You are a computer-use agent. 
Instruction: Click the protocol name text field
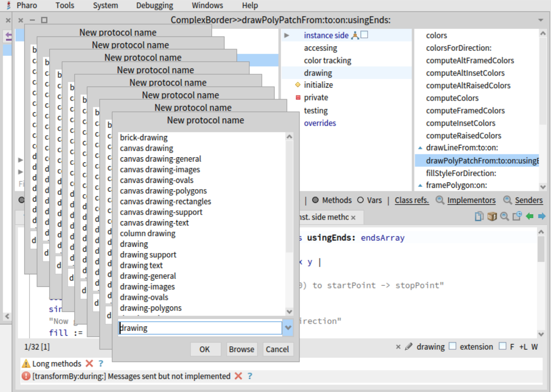point(200,328)
